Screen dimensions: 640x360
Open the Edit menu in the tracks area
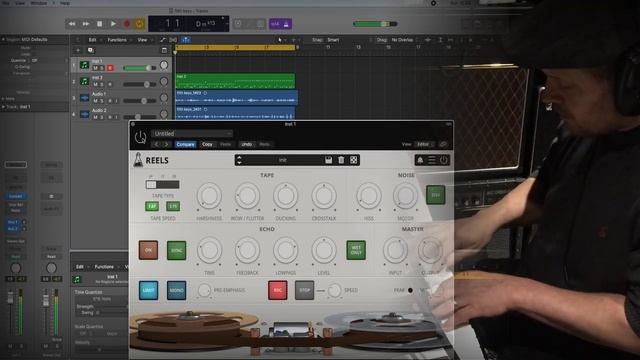tap(93, 40)
